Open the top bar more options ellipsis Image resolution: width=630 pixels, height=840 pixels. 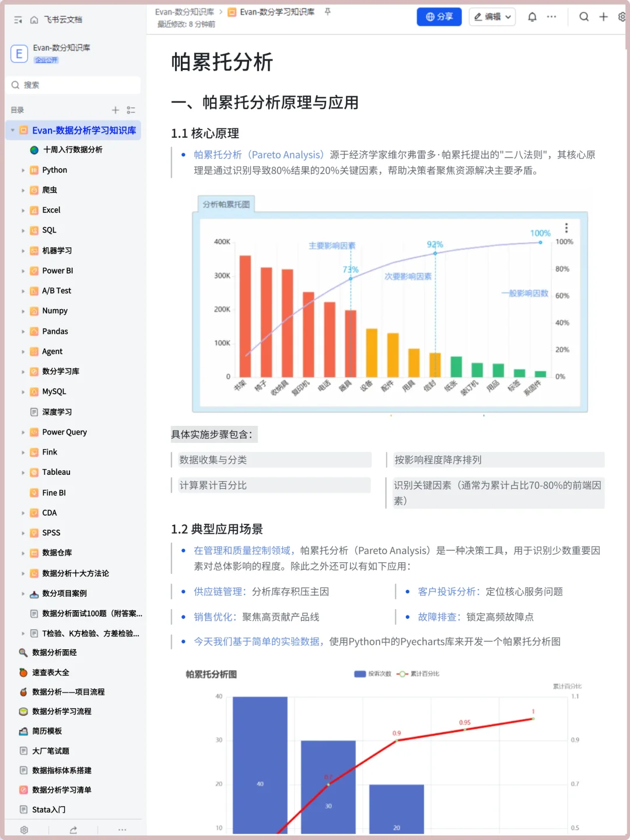(551, 17)
